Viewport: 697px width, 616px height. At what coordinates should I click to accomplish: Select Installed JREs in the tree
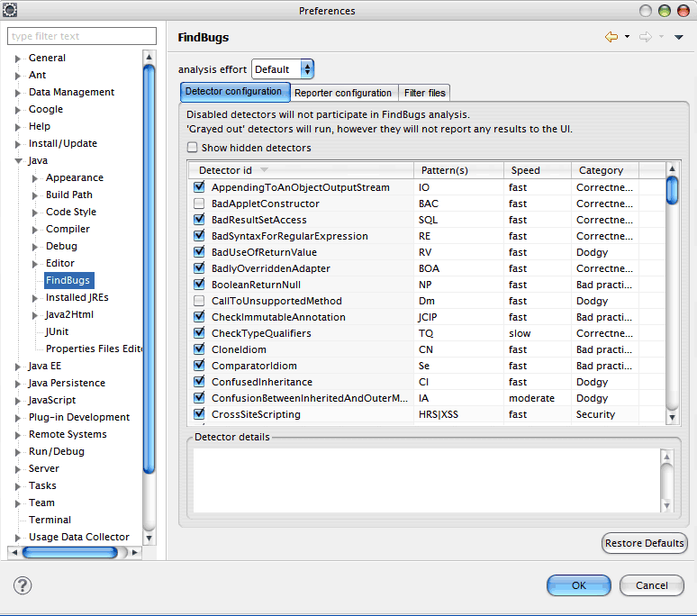77,297
